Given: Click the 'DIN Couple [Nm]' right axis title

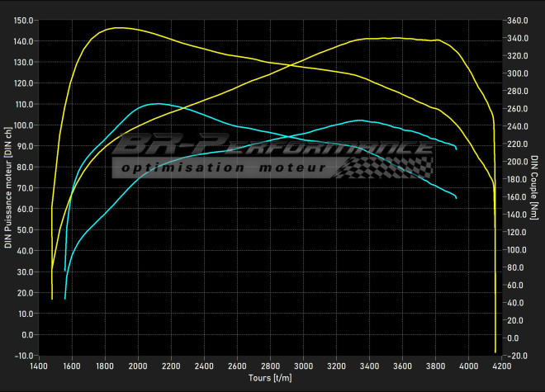Looking at the screenshot, I should 535,188.
